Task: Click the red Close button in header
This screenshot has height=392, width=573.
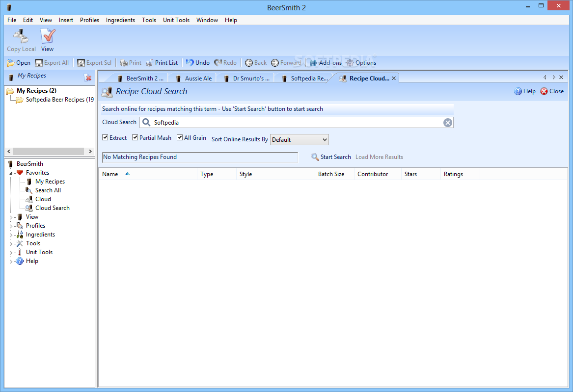Action: (x=552, y=91)
